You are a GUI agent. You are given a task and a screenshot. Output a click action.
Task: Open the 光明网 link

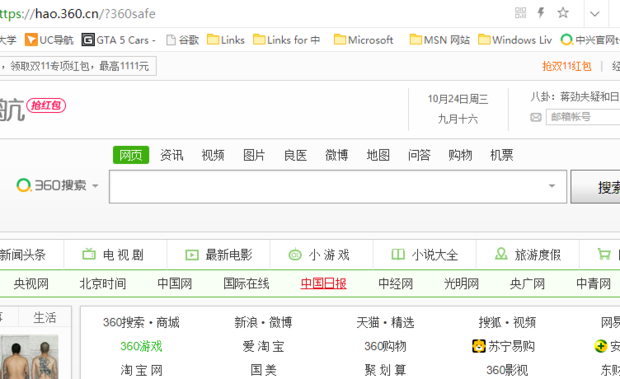click(x=461, y=283)
